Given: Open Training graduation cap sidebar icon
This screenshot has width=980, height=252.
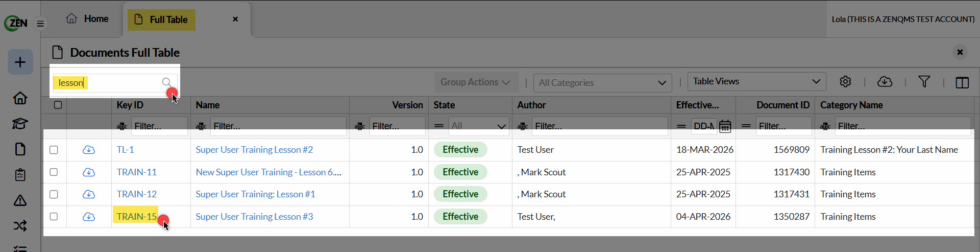Looking at the screenshot, I should pyautogui.click(x=20, y=123).
